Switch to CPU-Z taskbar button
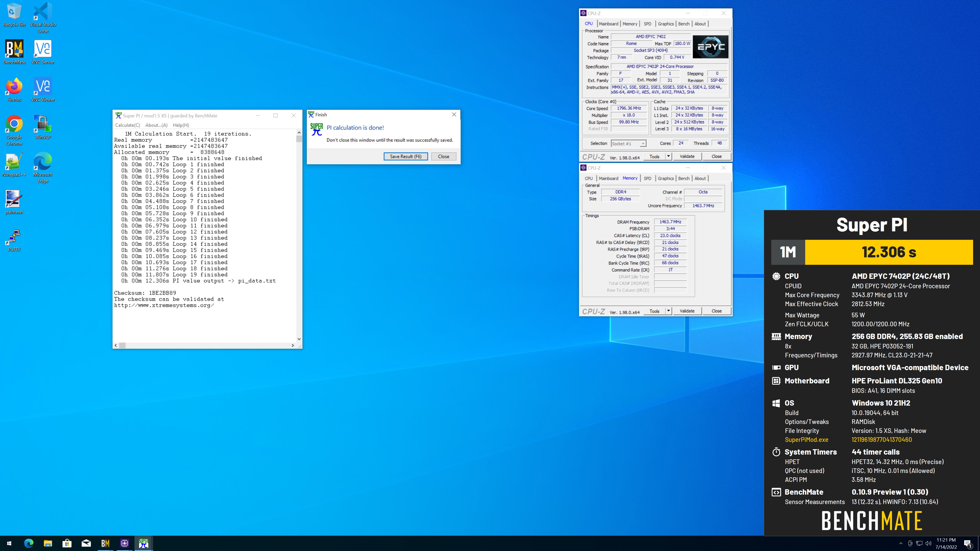 [x=124, y=543]
